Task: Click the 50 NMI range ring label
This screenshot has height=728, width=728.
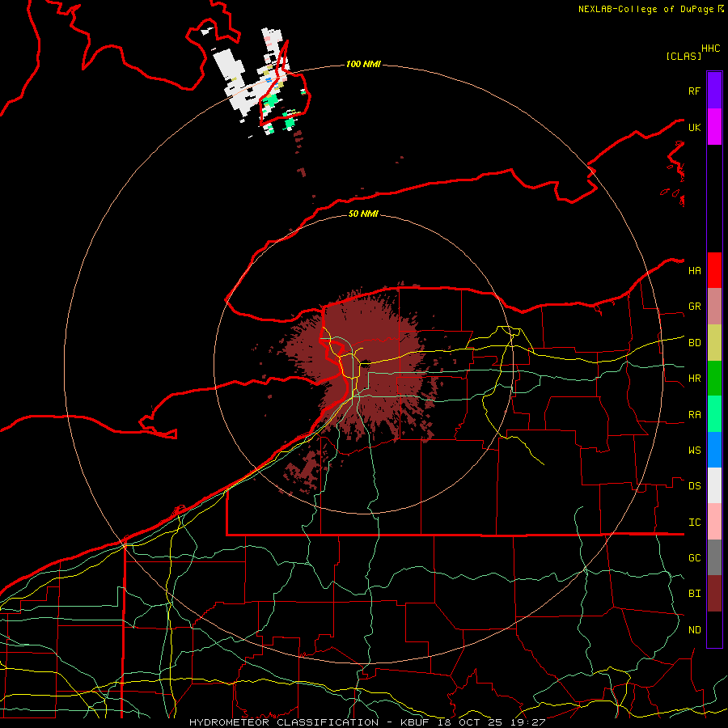Action: click(363, 214)
